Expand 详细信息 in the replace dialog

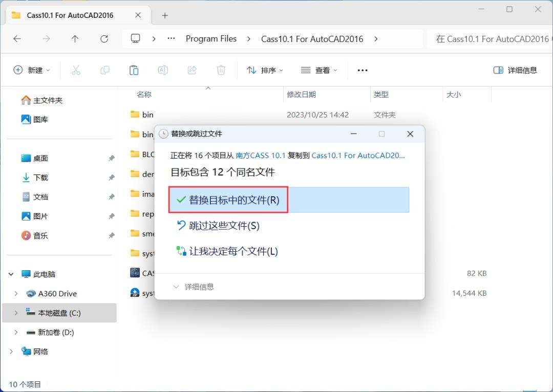coord(194,287)
